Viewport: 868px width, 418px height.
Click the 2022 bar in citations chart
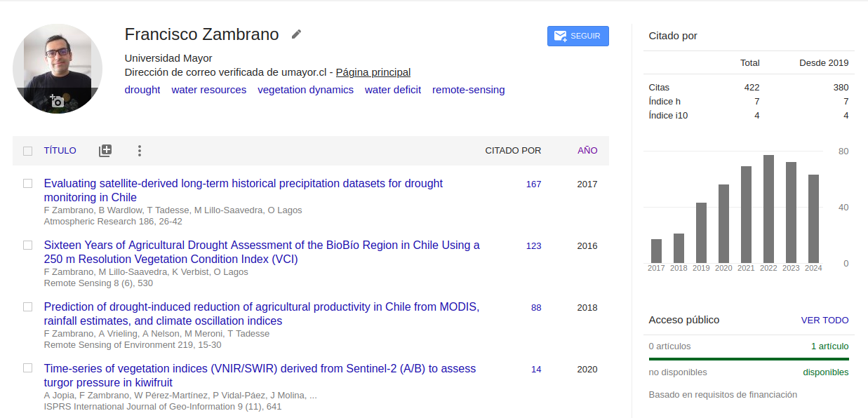[768, 209]
